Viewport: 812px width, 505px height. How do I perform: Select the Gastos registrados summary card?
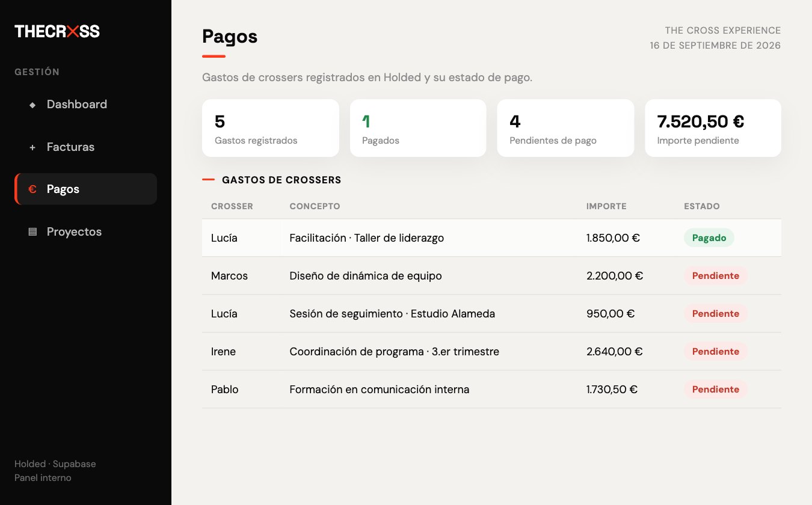point(271,128)
